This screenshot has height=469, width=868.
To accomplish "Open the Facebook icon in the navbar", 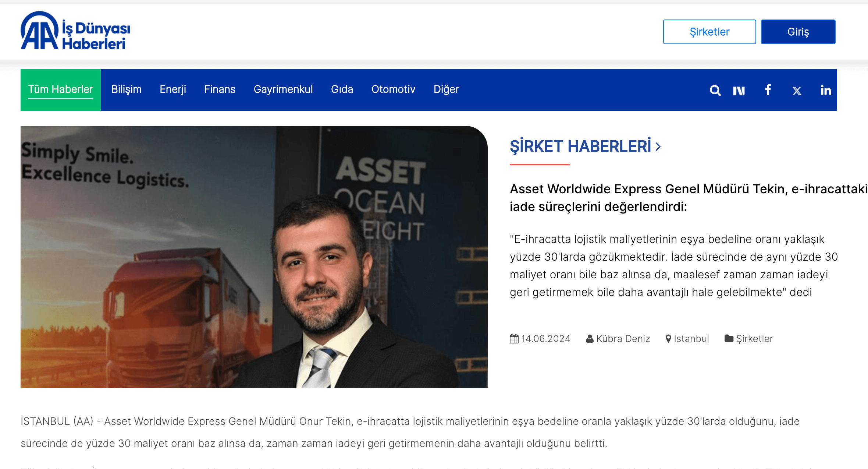I will pos(768,90).
